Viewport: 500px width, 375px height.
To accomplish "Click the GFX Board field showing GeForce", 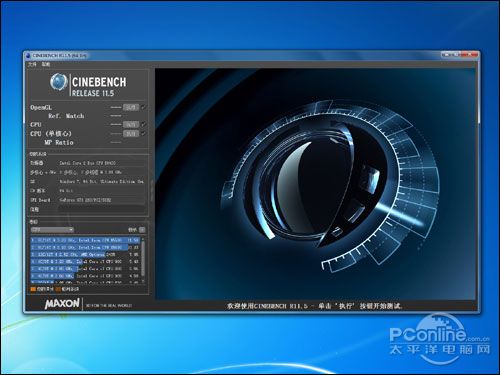I will 102,200.
